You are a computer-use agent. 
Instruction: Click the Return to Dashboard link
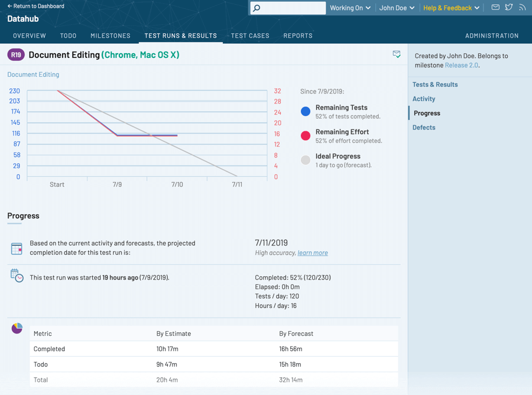point(35,6)
